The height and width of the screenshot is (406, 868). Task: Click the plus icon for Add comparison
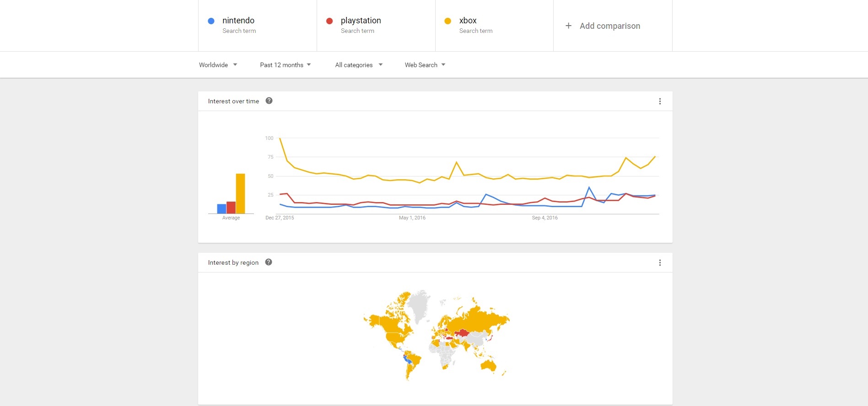tap(568, 26)
